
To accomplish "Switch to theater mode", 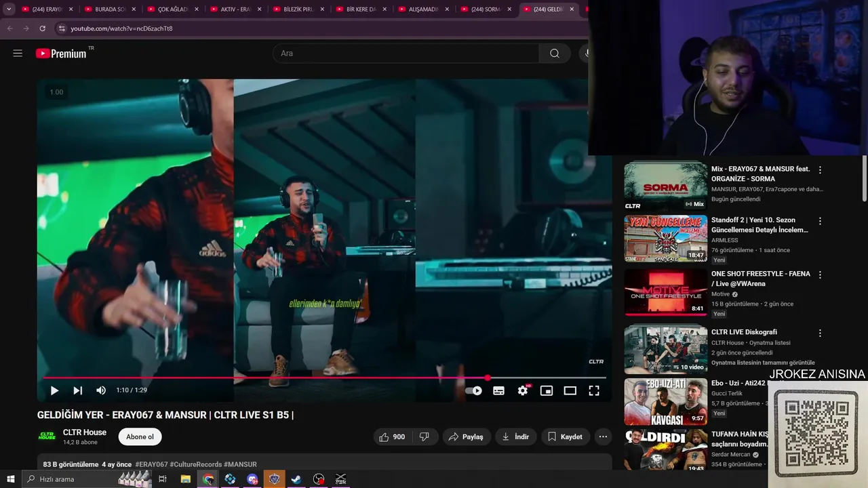I will point(570,390).
